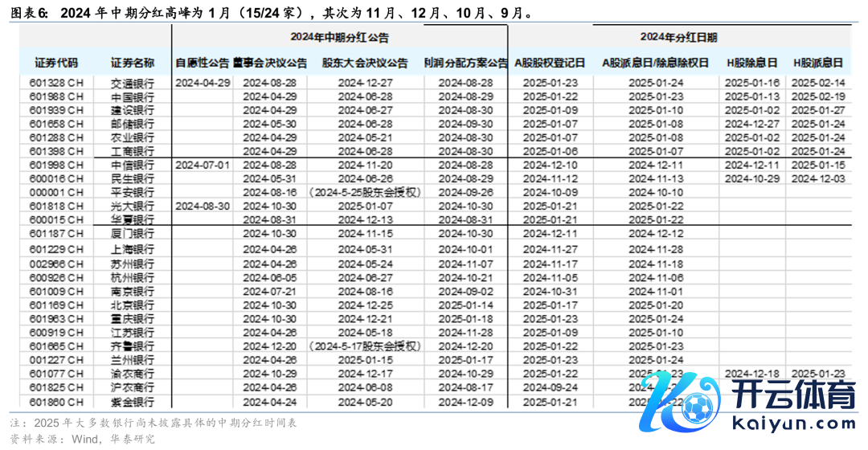Screen dimensions: 868x450
Task: Select the A股股权登记日 column header
Action: pos(551,63)
